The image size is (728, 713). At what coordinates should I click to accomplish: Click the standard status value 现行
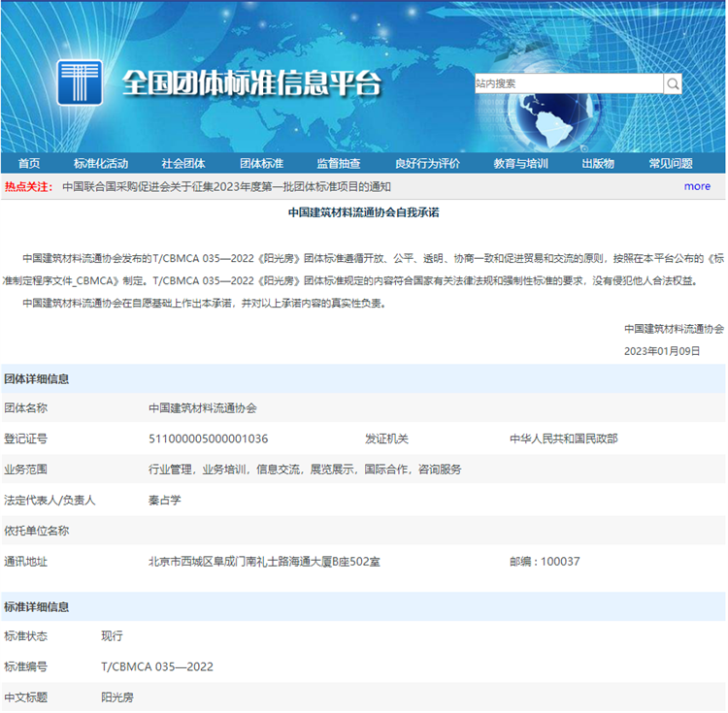coord(112,636)
